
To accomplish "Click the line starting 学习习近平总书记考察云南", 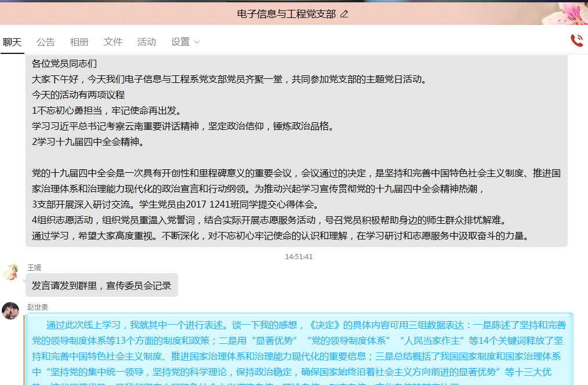I will (x=184, y=126).
